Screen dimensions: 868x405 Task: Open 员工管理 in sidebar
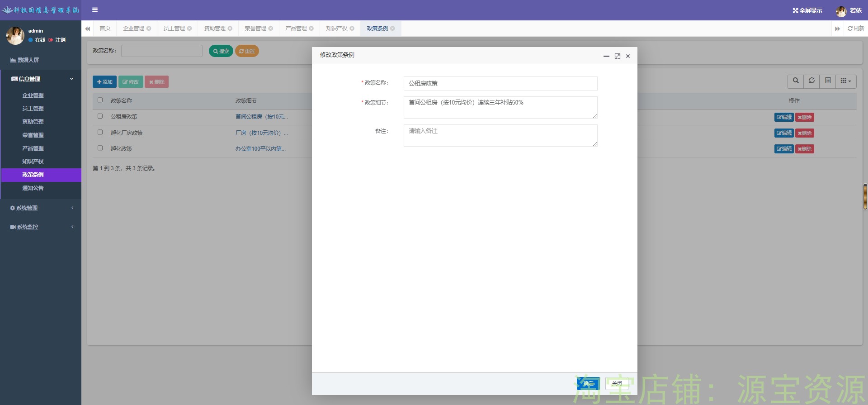(41, 109)
